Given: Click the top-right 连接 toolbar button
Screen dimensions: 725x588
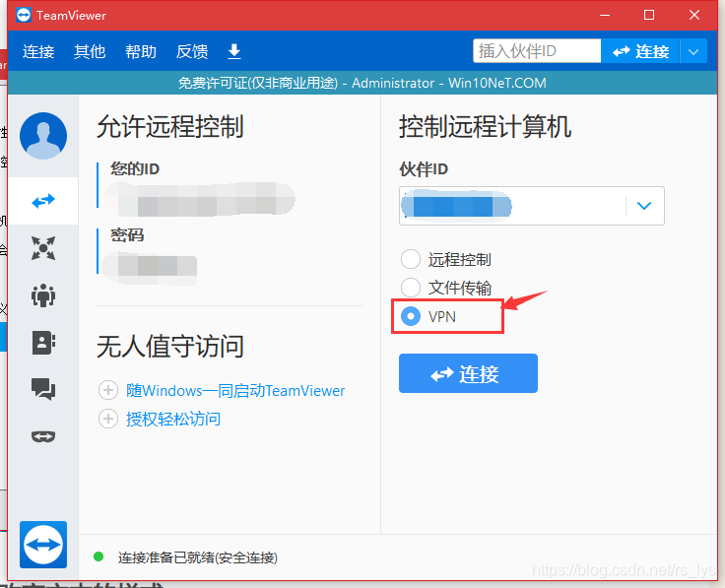Looking at the screenshot, I should point(640,51).
